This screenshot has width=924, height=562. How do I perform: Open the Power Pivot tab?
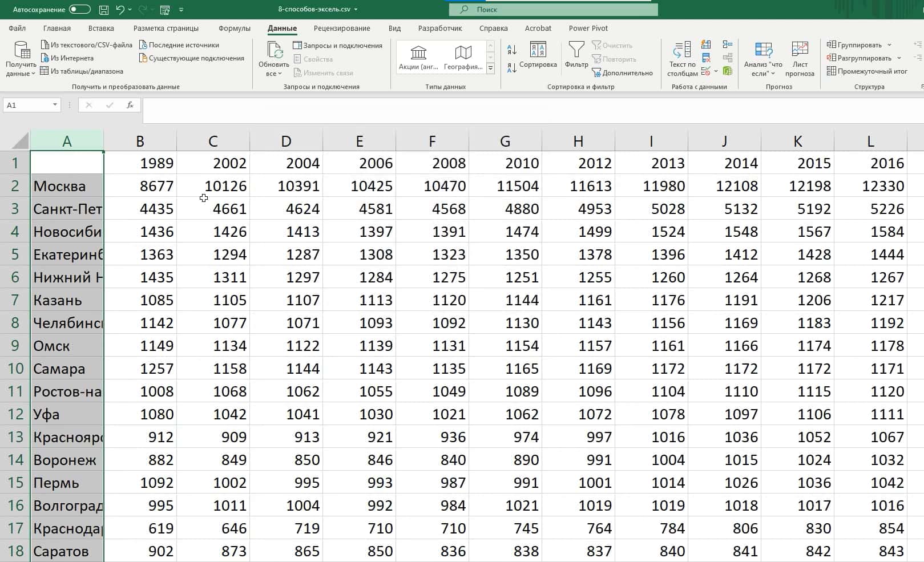588,29
